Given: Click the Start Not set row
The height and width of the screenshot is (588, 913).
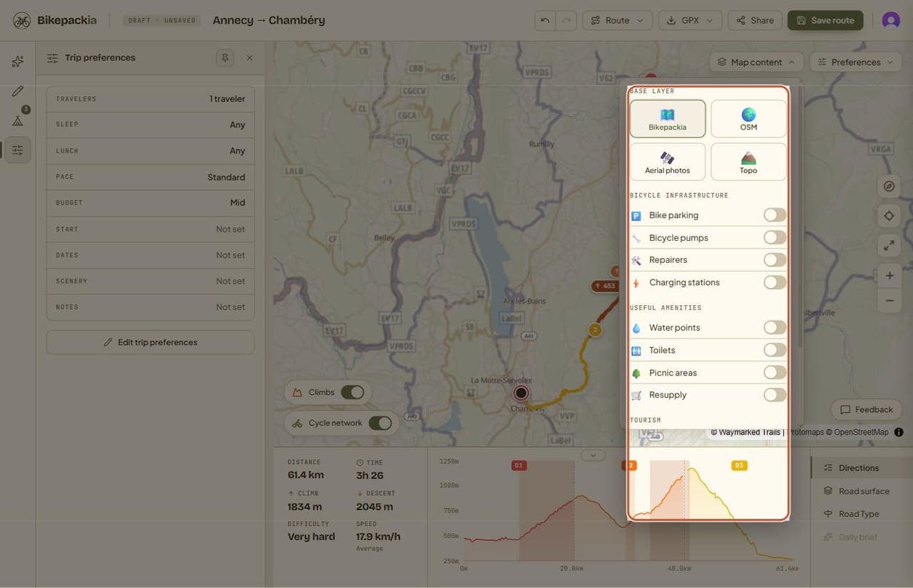Looking at the screenshot, I should pos(151,229).
